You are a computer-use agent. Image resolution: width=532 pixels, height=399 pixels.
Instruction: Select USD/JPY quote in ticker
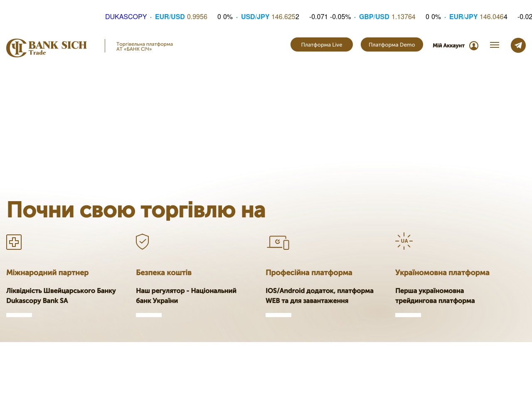(255, 17)
